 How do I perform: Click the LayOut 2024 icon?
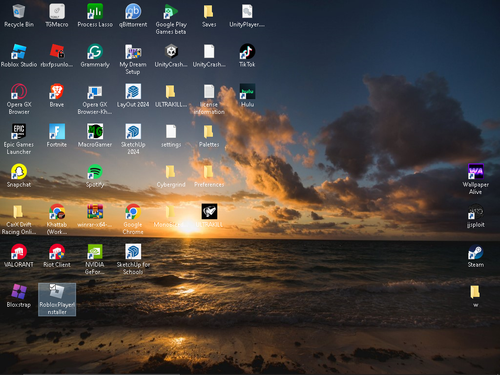[x=133, y=92]
